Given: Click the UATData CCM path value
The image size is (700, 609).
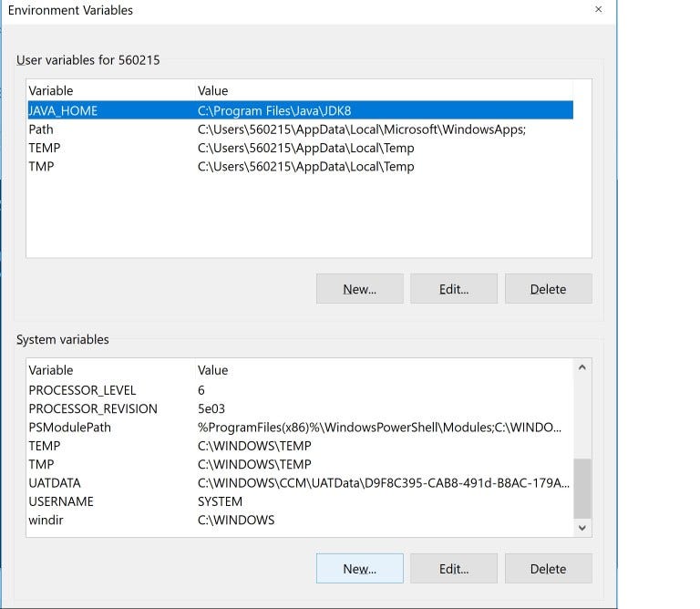Looking at the screenshot, I should pos(384,483).
